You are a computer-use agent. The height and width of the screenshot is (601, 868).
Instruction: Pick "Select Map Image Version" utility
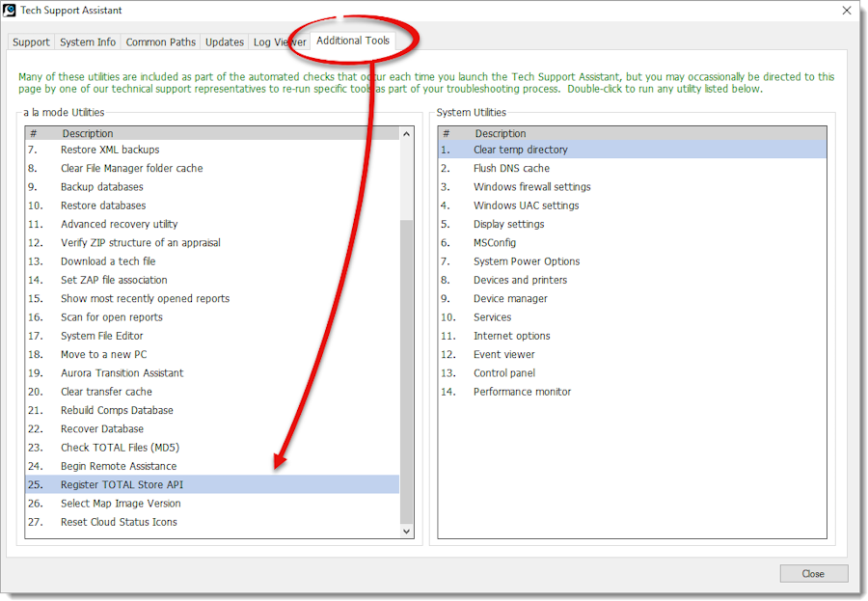(x=212, y=504)
